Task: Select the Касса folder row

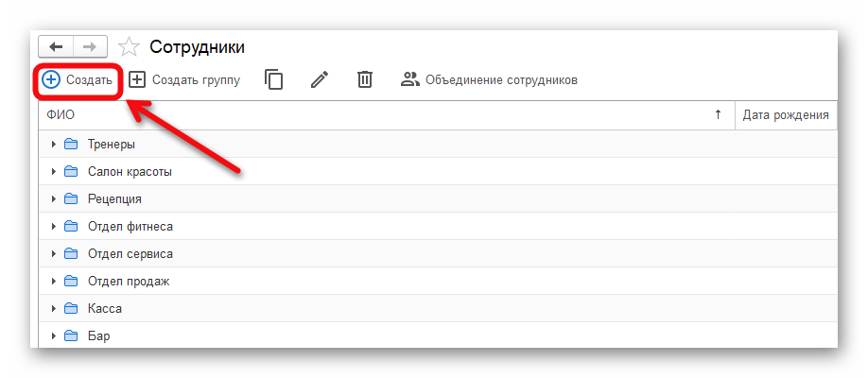Action: pos(105,309)
